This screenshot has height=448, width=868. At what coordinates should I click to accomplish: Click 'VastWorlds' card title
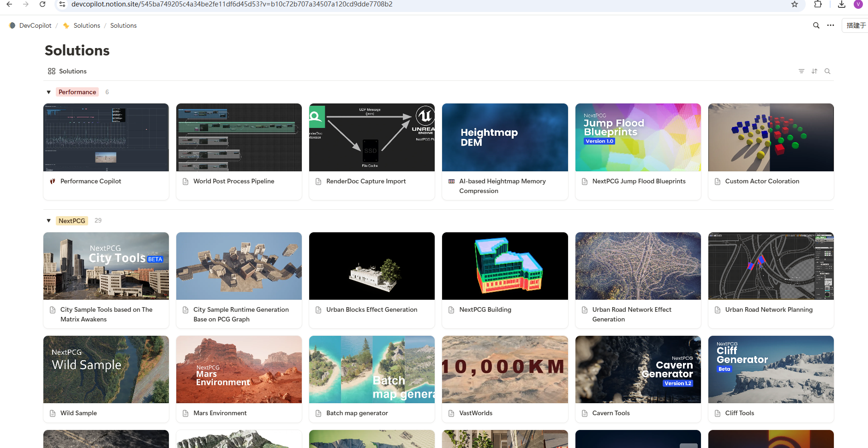pos(476,413)
